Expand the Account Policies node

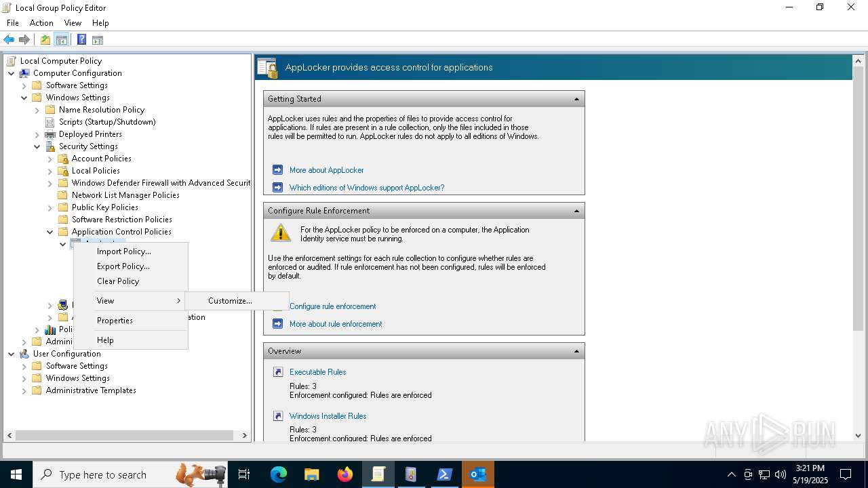50,159
